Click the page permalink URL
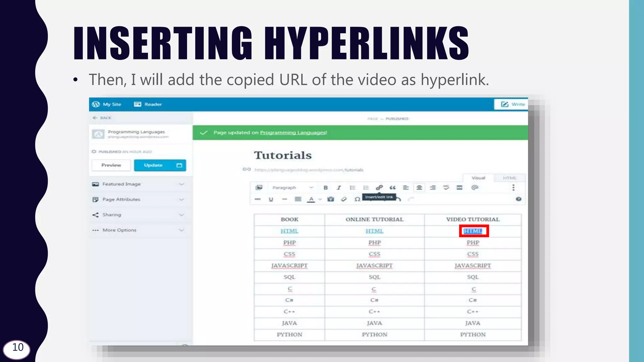Image resolution: width=644 pixels, height=362 pixels. coord(309,170)
